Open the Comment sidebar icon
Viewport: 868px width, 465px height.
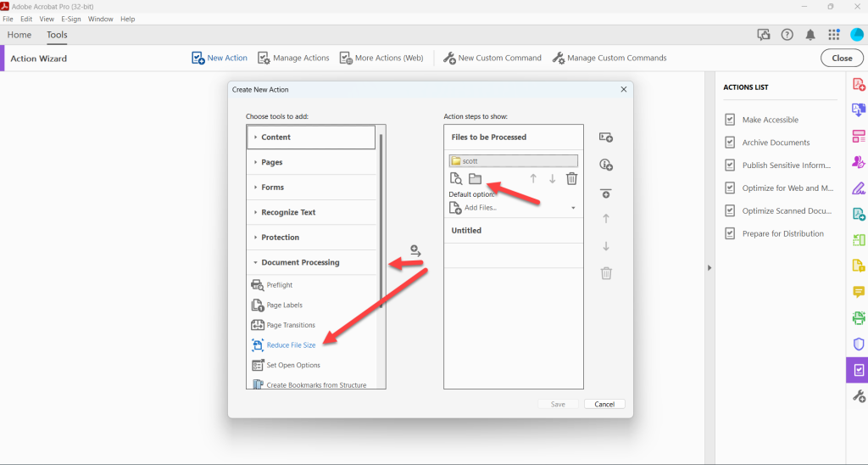(x=859, y=292)
